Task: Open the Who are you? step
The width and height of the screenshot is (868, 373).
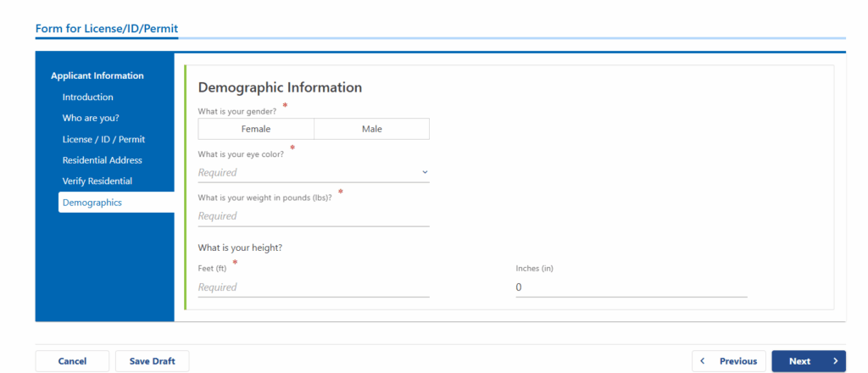Action: tap(91, 119)
